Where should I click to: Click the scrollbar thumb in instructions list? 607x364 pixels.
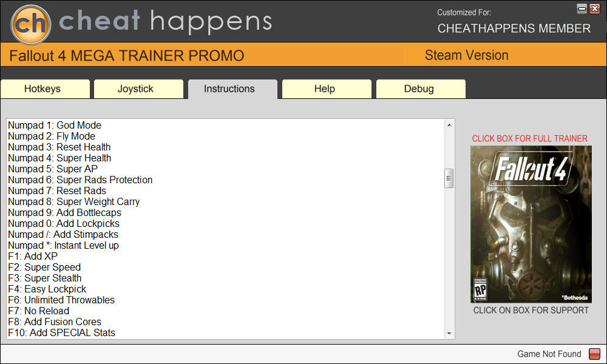(x=449, y=178)
